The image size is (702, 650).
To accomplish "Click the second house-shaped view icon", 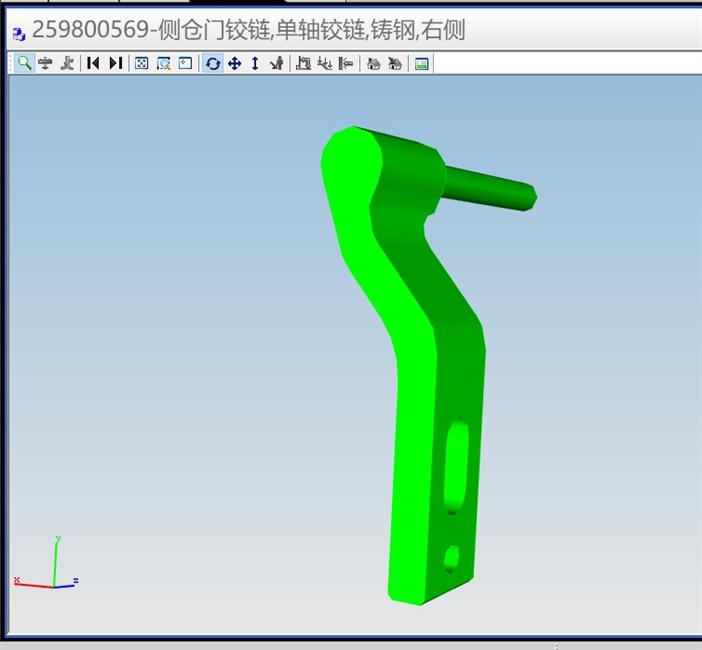I will [x=394, y=63].
